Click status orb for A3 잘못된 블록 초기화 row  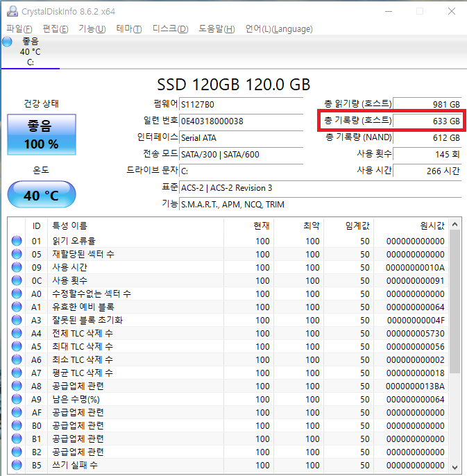point(17,321)
